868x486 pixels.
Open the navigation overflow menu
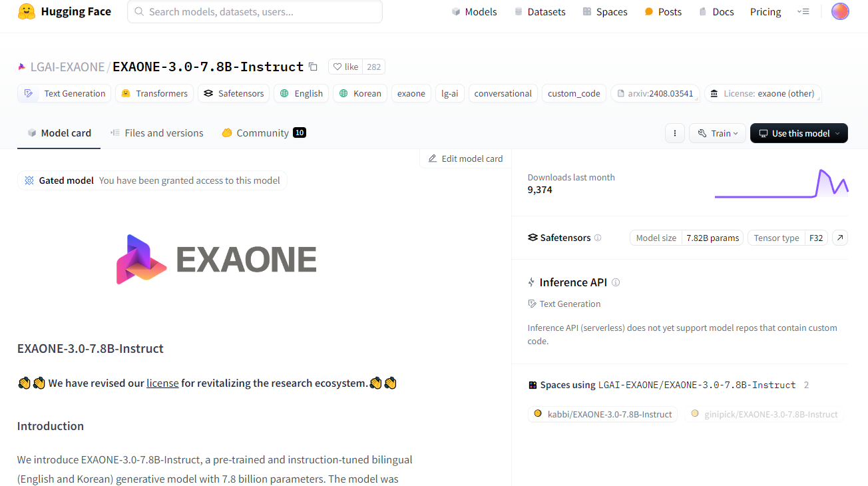[803, 12]
